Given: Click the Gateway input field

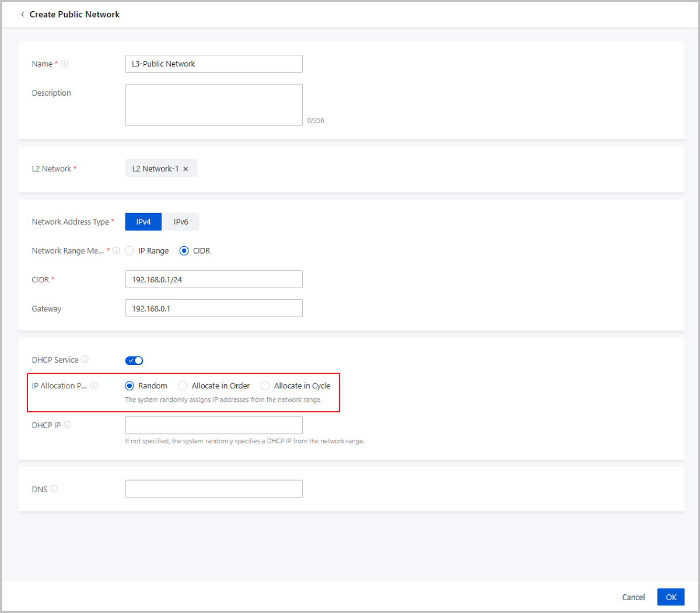Looking at the screenshot, I should [213, 309].
